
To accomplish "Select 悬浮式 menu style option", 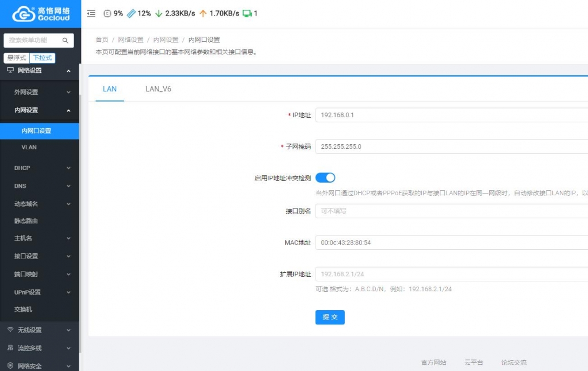I will tap(17, 58).
